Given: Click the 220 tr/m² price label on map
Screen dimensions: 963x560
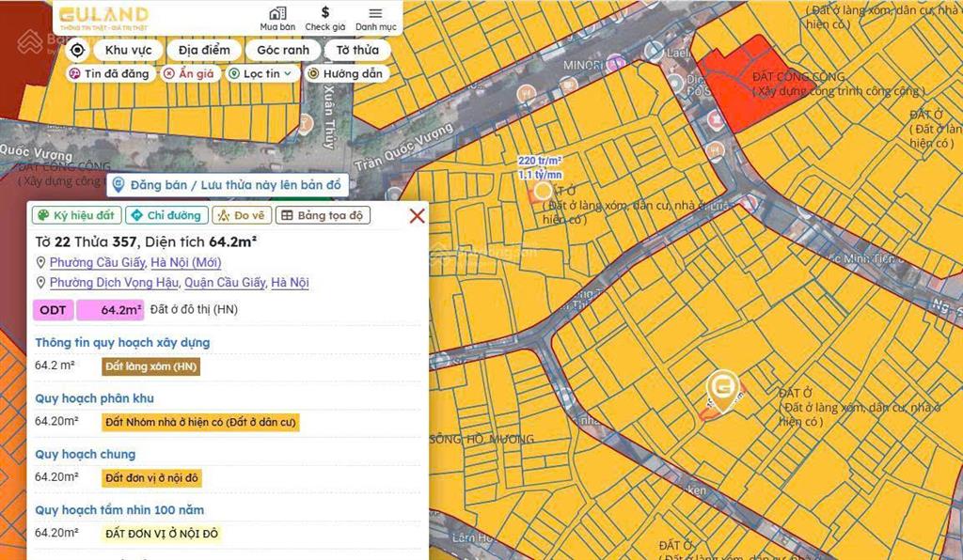Looking at the screenshot, I should [x=540, y=161].
